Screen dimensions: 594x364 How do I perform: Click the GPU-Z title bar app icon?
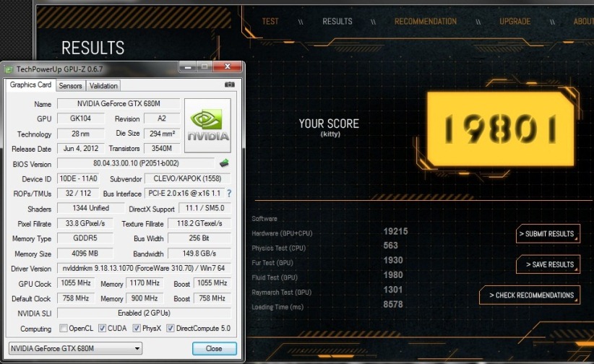coord(9,69)
